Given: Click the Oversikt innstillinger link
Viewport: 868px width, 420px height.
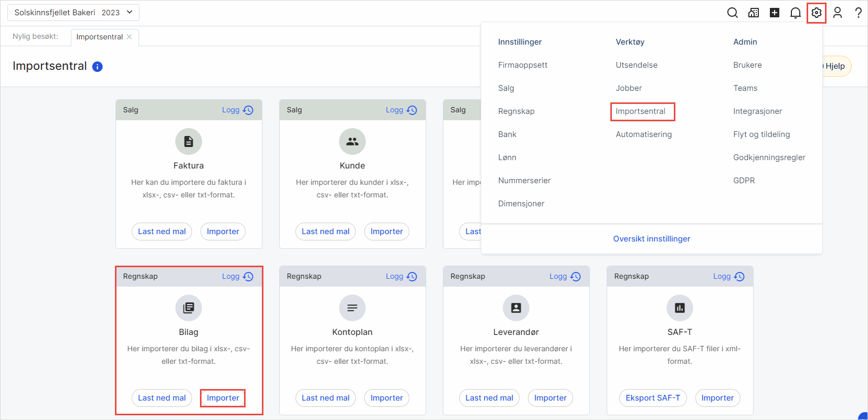Looking at the screenshot, I should pos(651,239).
